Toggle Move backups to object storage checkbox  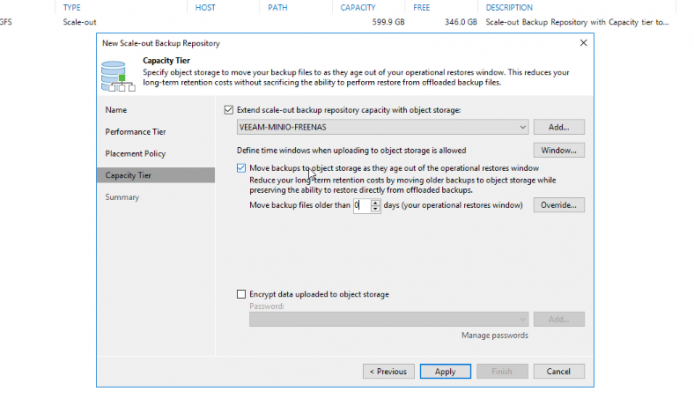pyautogui.click(x=241, y=168)
